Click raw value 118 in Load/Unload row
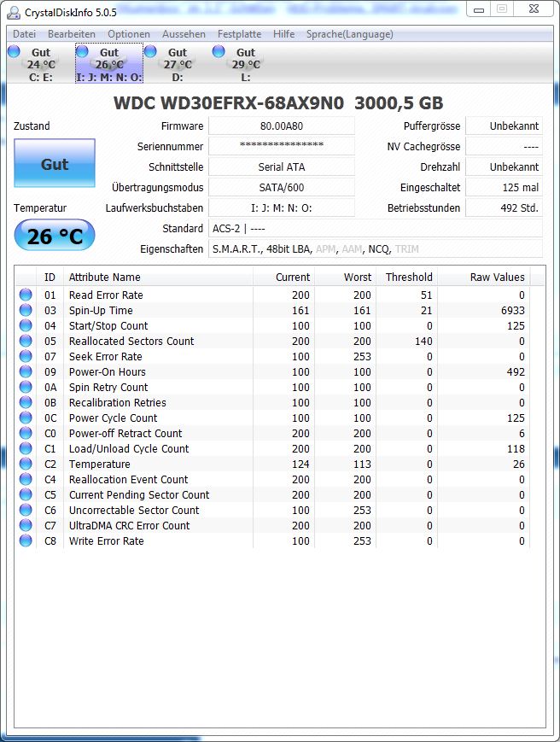This screenshot has height=742, width=560. point(516,448)
